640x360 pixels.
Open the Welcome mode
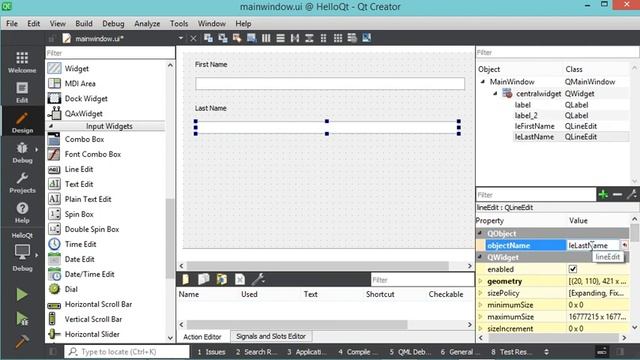pos(22,62)
